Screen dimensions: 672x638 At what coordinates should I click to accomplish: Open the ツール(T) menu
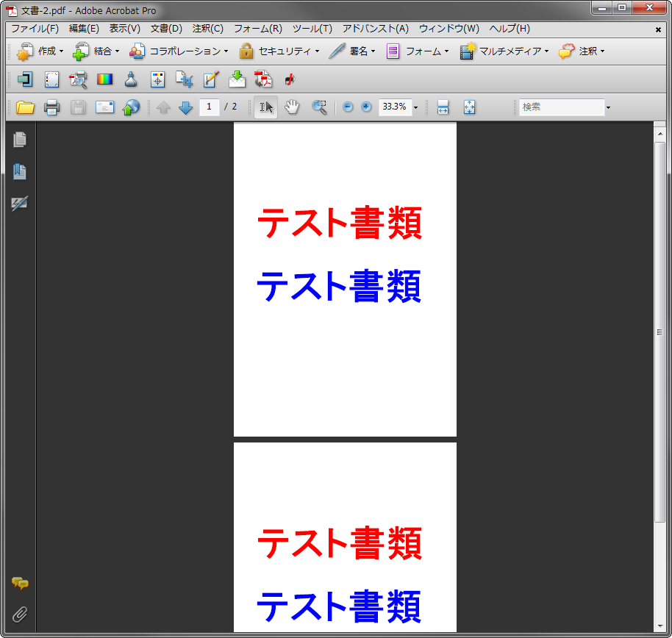coord(312,29)
